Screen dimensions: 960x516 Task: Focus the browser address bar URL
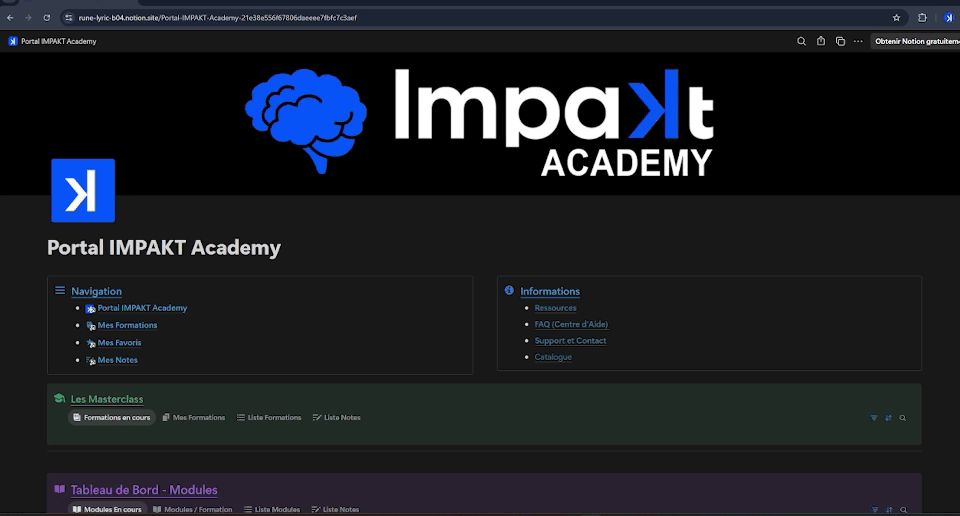pos(217,18)
